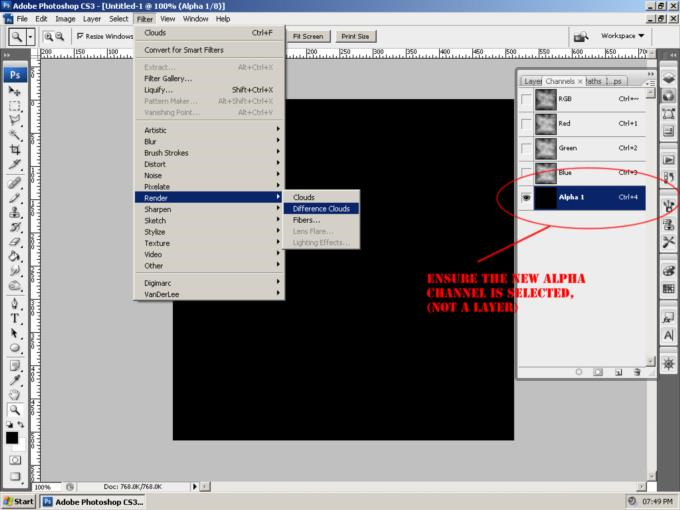Click Adobe Photoshop CS3 taskbar button
Viewport: 680px width, 510px height.
point(93,502)
